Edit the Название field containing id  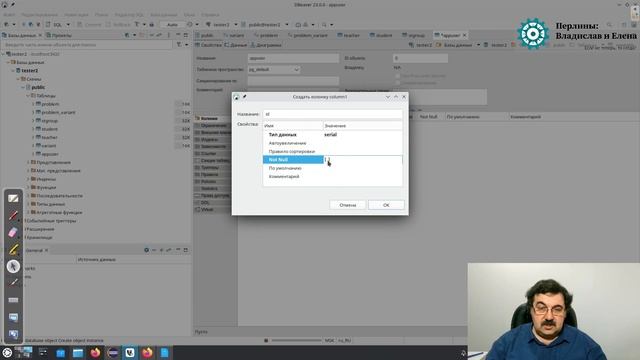(x=332, y=114)
